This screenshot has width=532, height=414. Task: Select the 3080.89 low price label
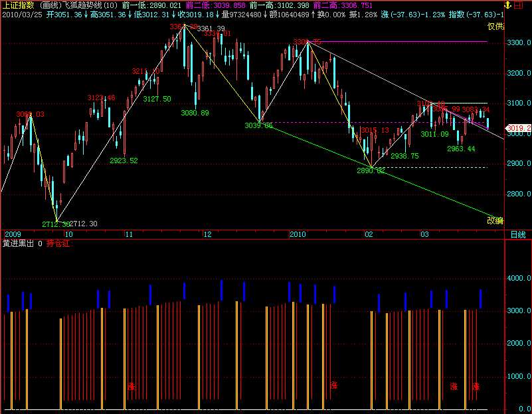pos(195,113)
